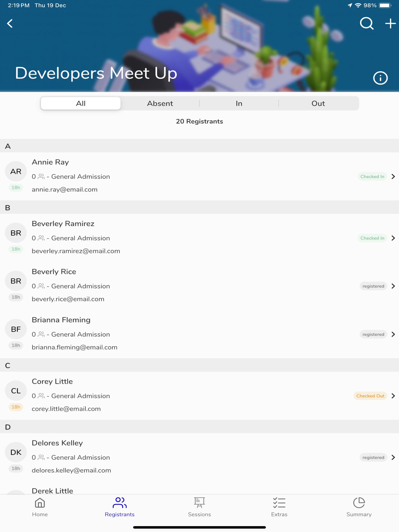Tap the orange 18h badge under Corey Little

(16, 407)
